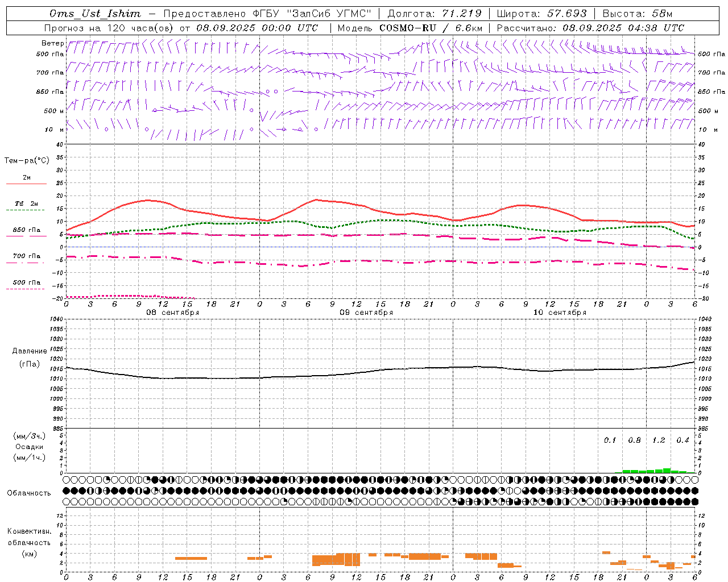Click the 10 м wind level label on right
728x582 pixels.
708,130
